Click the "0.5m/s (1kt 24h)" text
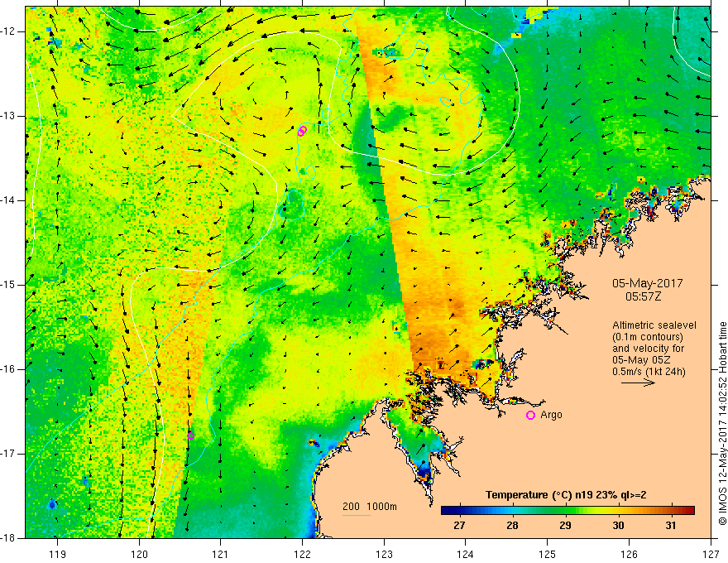 point(649,372)
